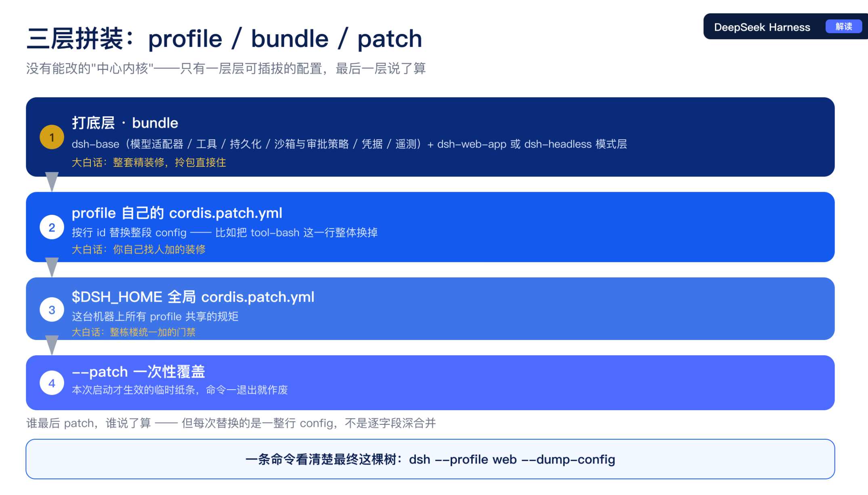Click the step 1 gold circle
Screen dimensions: 868x495
(x=52, y=137)
